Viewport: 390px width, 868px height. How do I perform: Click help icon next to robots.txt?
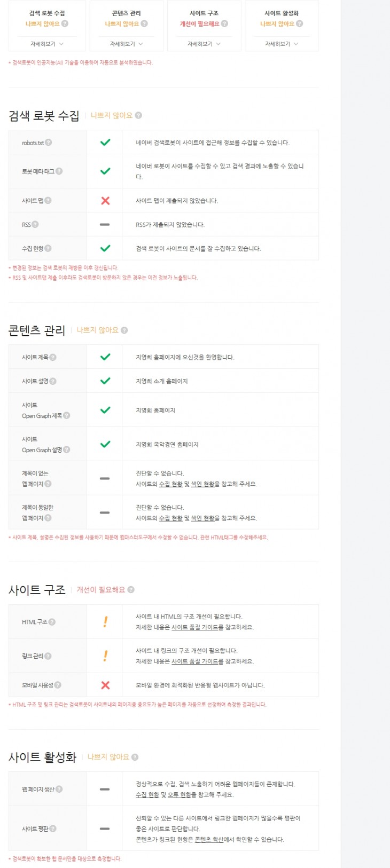49,143
